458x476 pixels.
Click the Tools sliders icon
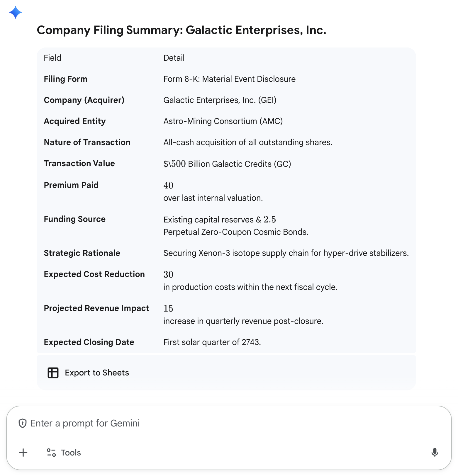[x=51, y=453]
